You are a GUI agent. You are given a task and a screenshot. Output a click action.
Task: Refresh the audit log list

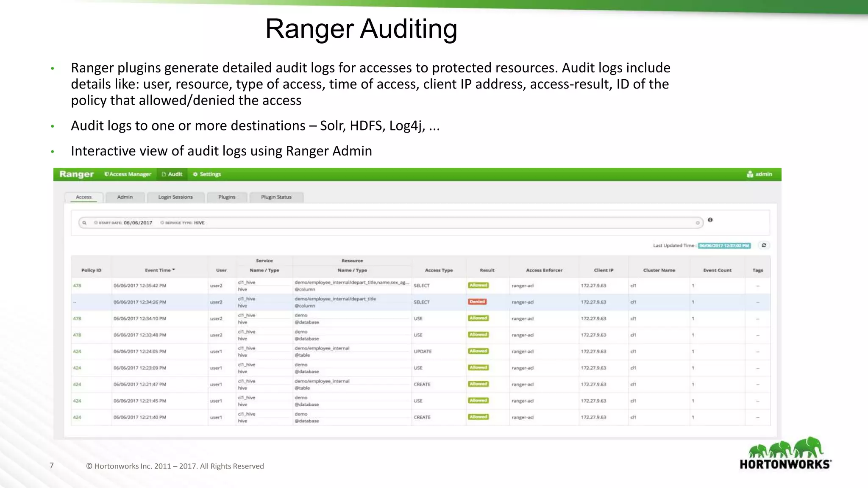pyautogui.click(x=764, y=245)
